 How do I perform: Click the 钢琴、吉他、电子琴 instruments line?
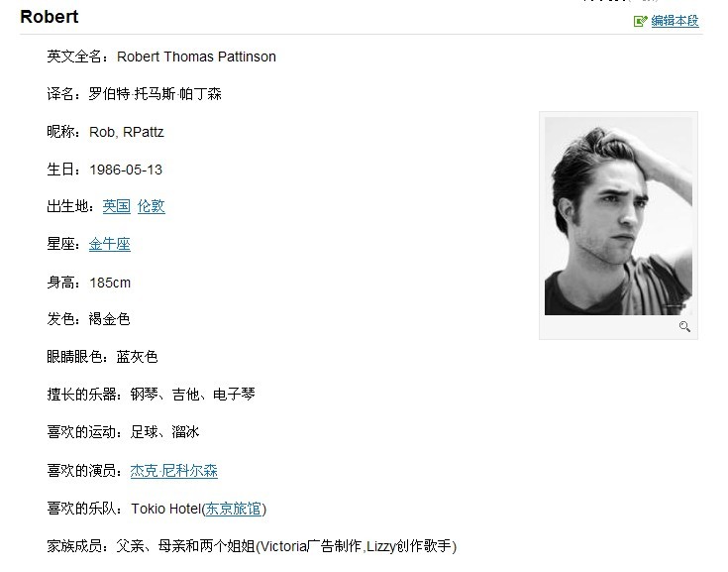(x=151, y=395)
